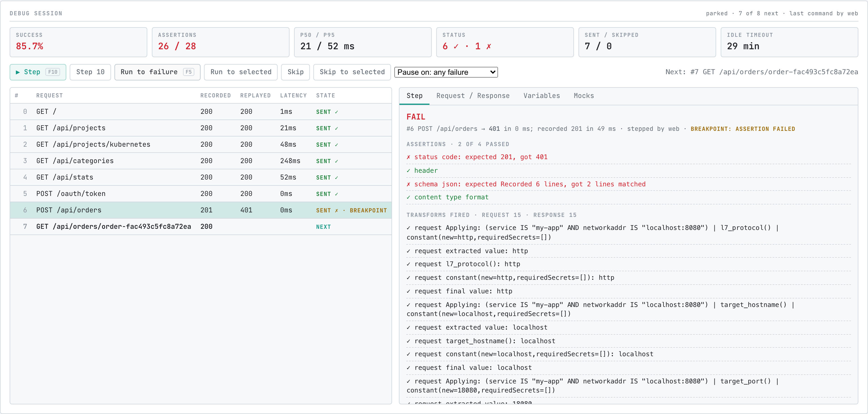Switch to the Step tab
The image size is (868, 414).
tap(414, 96)
